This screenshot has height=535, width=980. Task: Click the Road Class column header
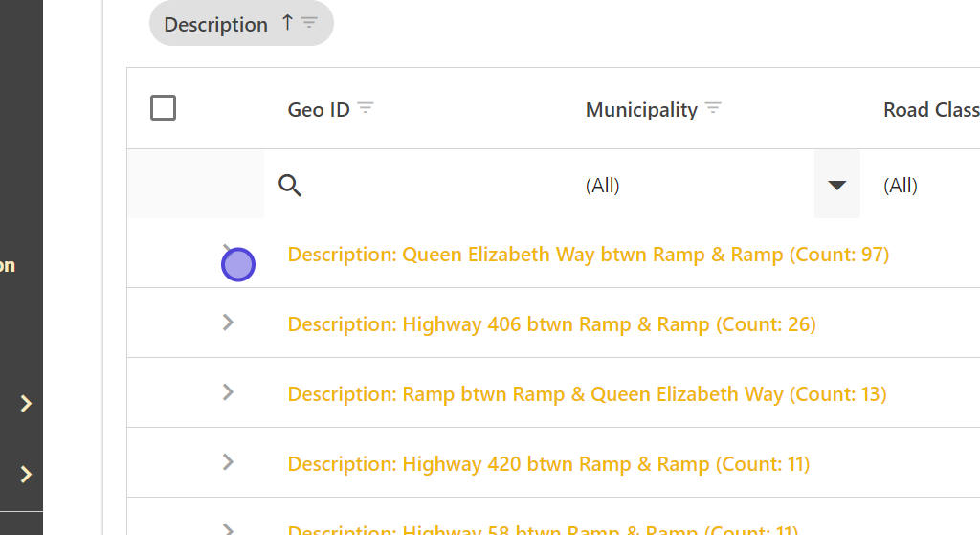tap(930, 110)
